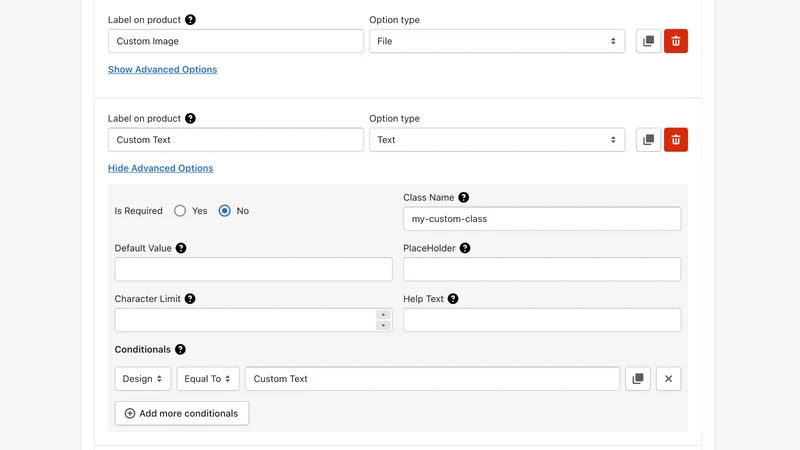Show Class Name help tooltip icon
Screen dimensions: 800x450
coord(463,197)
